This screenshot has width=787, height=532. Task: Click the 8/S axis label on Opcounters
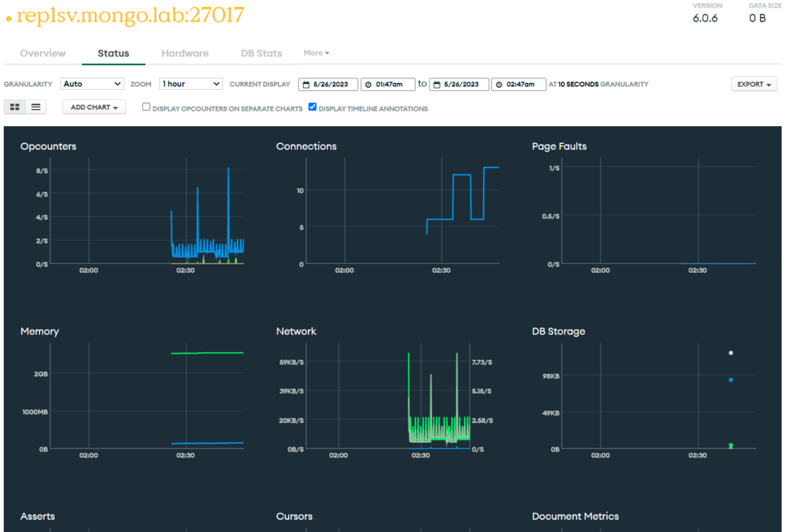tap(42, 171)
